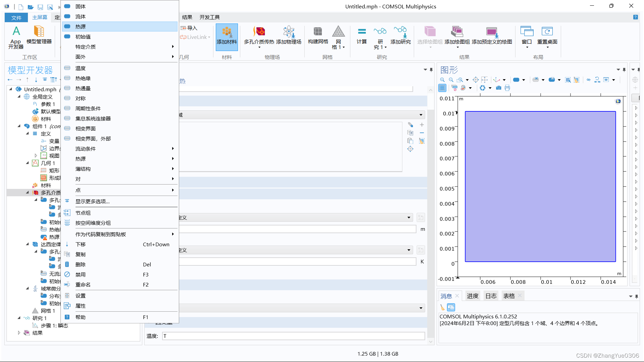Select 热源 domain item in context menu

120,27
